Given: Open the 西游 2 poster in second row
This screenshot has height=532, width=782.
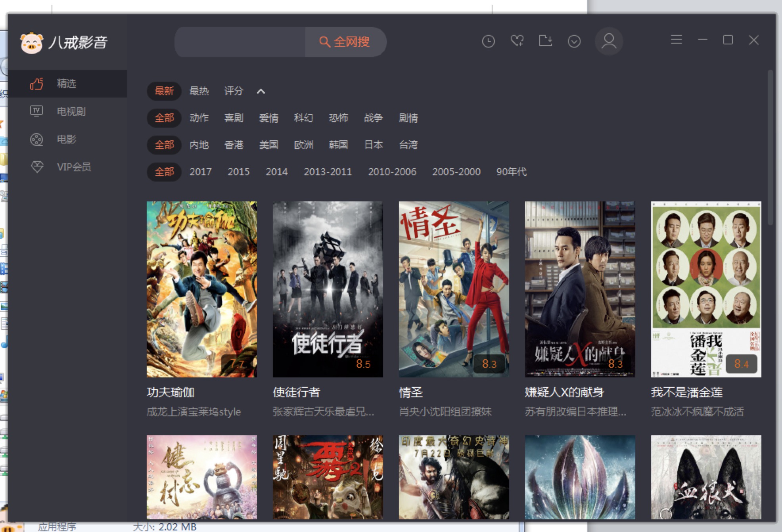Looking at the screenshot, I should (x=328, y=477).
